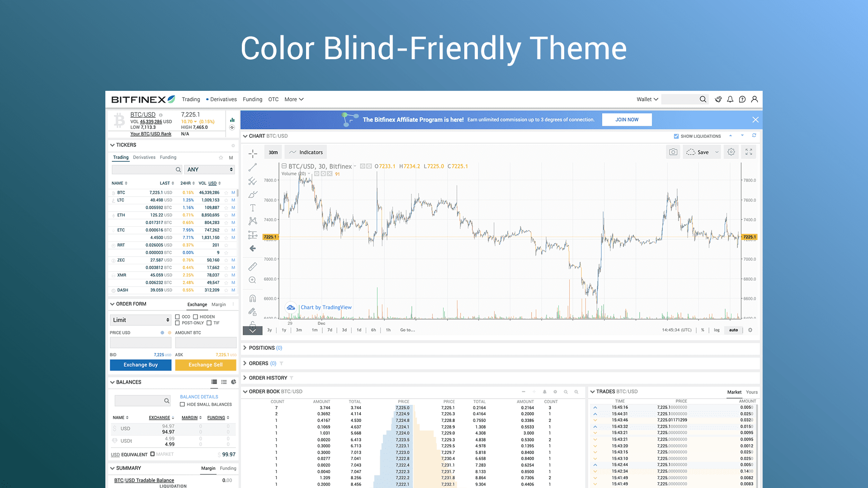The image size is (868, 488).
Task: Check Hide Small Balances option
Action: click(183, 404)
